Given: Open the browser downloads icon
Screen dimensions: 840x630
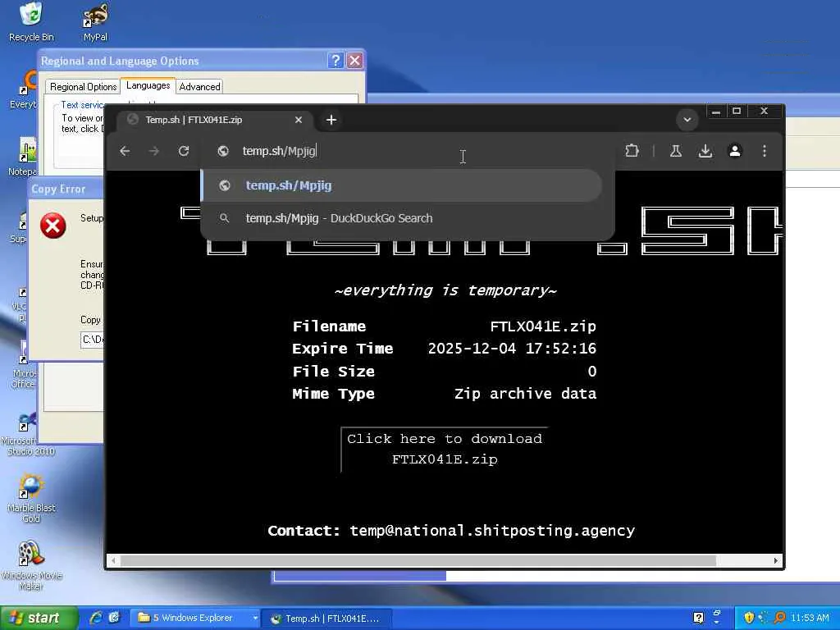Looking at the screenshot, I should pyautogui.click(x=705, y=151).
